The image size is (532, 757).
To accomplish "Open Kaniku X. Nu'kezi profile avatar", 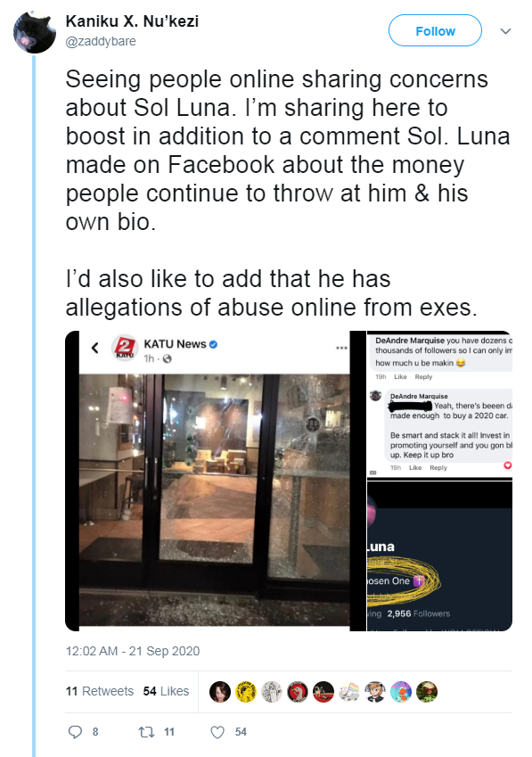I will 34,32.
